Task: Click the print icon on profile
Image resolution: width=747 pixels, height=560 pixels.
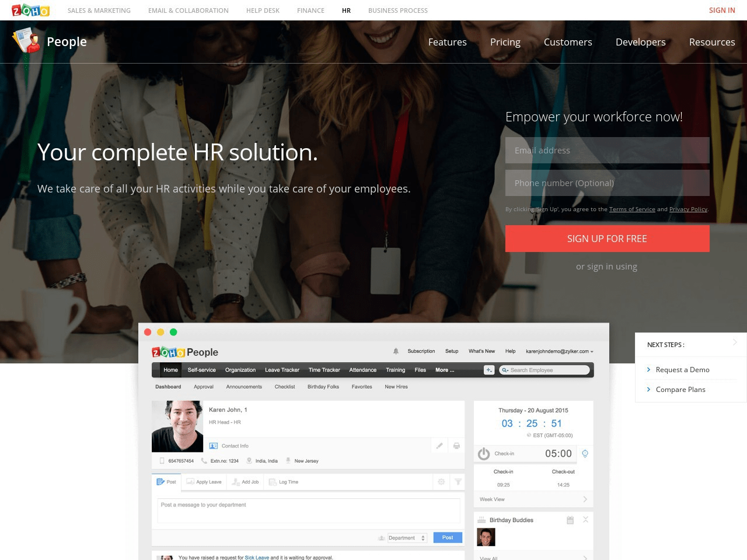Action: tap(456, 446)
